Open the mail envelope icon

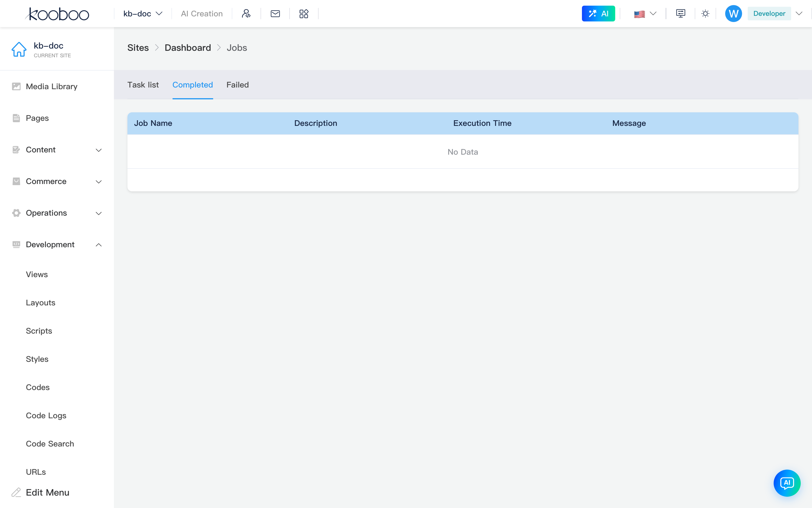click(x=275, y=14)
